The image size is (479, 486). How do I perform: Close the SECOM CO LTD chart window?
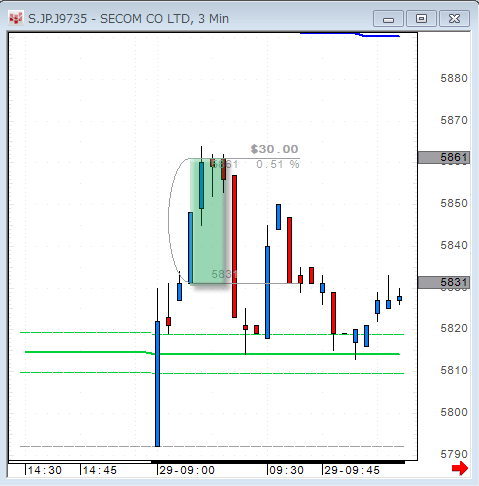(x=454, y=19)
